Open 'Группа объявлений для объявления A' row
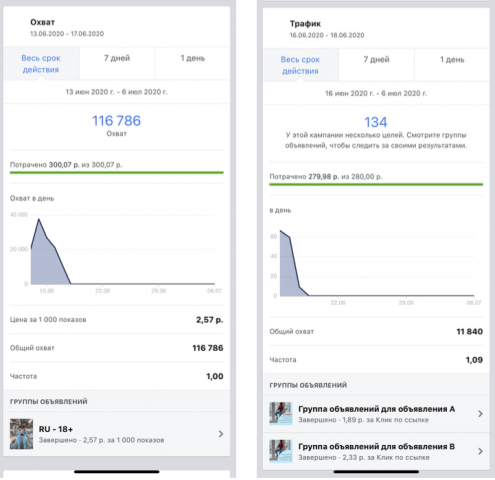 click(376, 414)
